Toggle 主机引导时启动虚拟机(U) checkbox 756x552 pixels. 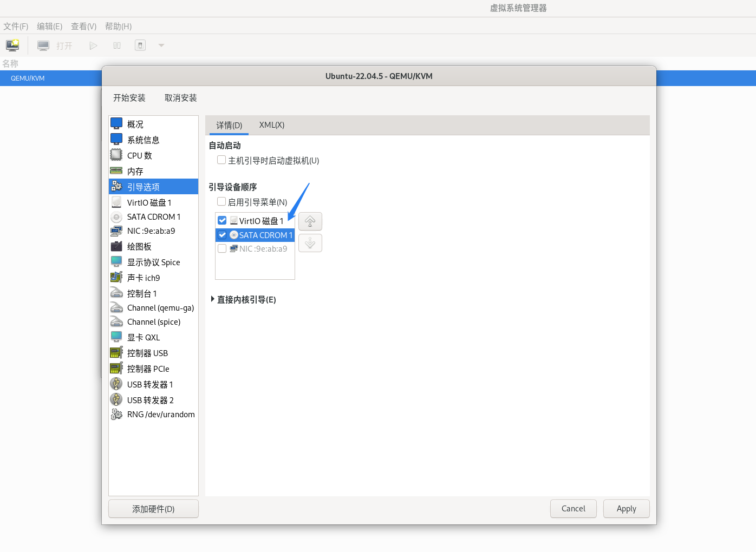(221, 160)
